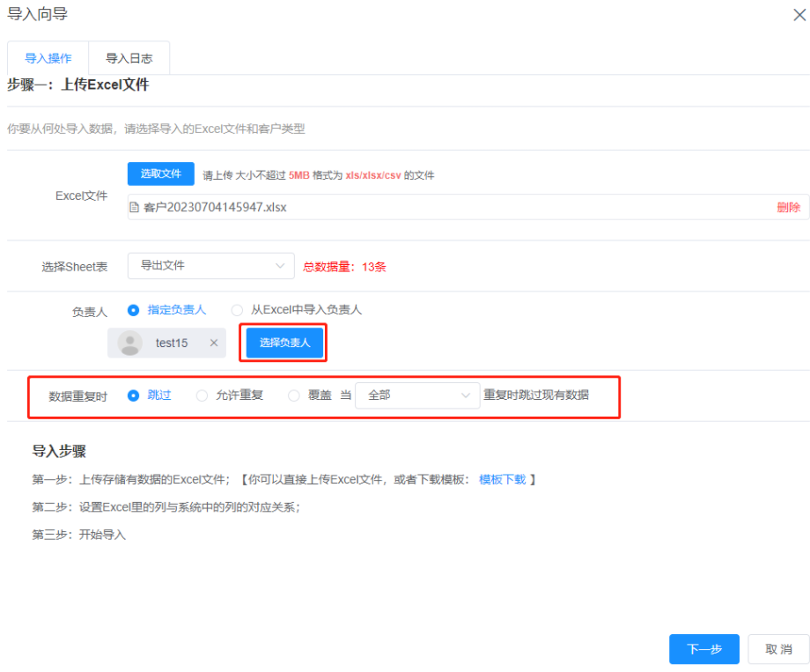Viewport: 810px width, 672px height.
Task: Enable the 允许重复 option
Action: pos(202,395)
